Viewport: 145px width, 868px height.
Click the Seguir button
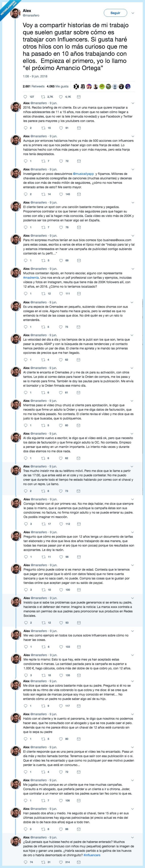point(116,13)
